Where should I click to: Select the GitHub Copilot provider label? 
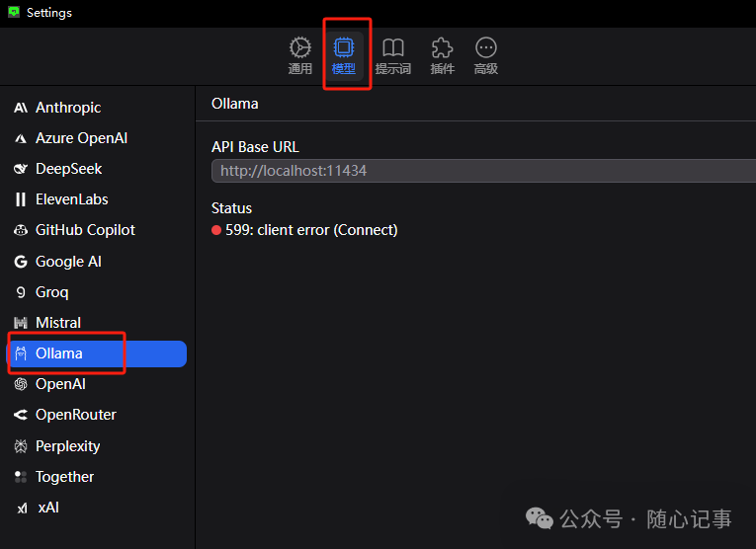click(x=85, y=230)
